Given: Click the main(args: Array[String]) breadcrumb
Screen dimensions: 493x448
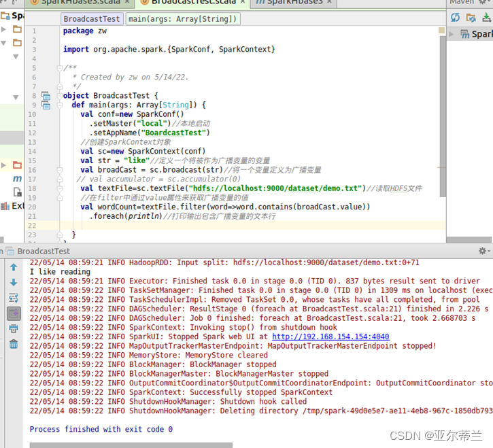Looking at the screenshot, I should point(183,19).
